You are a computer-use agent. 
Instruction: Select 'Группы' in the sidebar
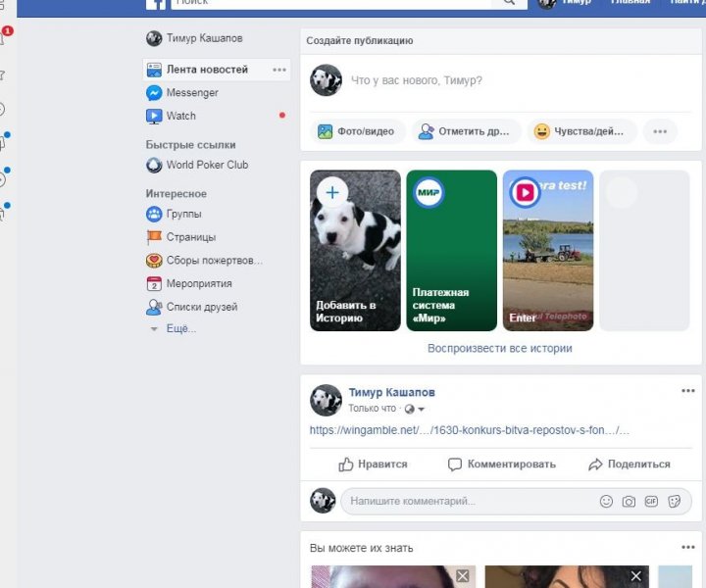click(183, 214)
